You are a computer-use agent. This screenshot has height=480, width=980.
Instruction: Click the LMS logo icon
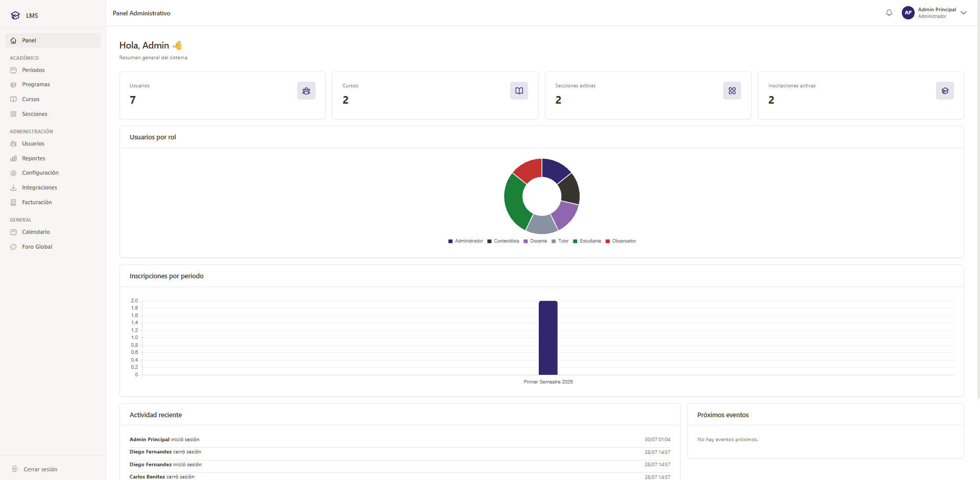pos(15,15)
